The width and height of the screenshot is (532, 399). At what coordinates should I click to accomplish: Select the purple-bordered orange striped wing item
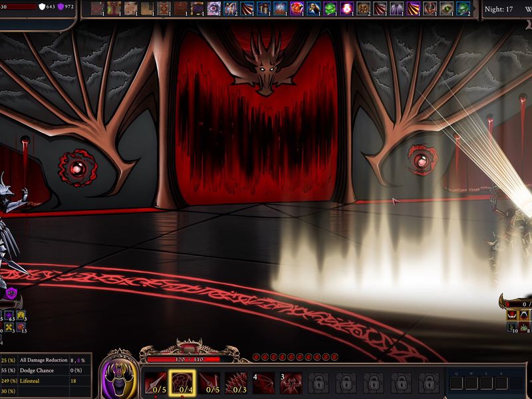click(x=413, y=9)
